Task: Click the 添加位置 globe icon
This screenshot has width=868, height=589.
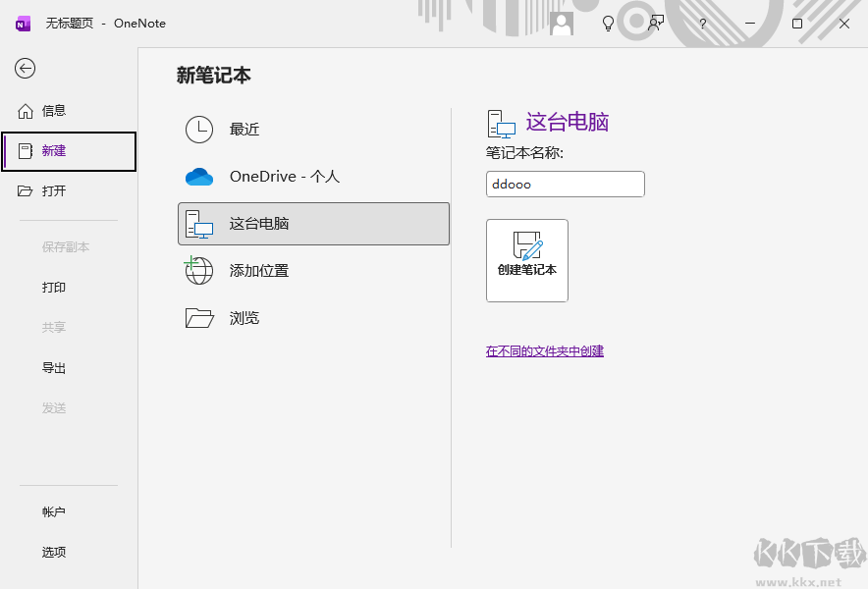Action: 198,270
